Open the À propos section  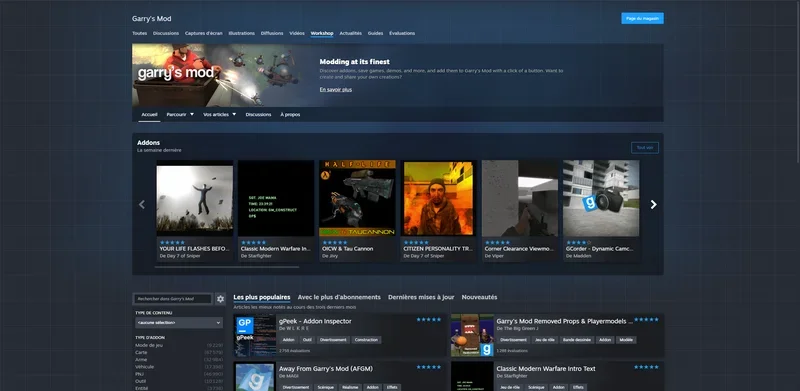click(x=290, y=114)
